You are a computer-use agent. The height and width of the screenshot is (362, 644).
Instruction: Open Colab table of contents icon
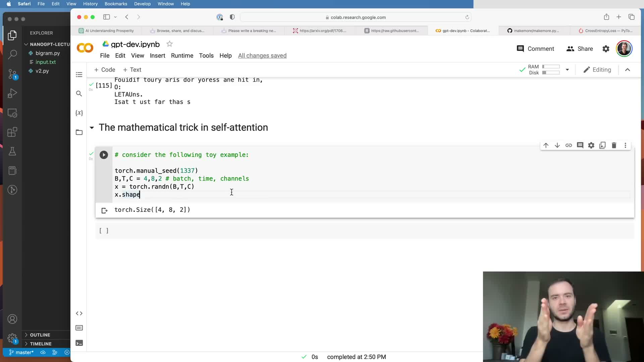pyautogui.click(x=79, y=74)
